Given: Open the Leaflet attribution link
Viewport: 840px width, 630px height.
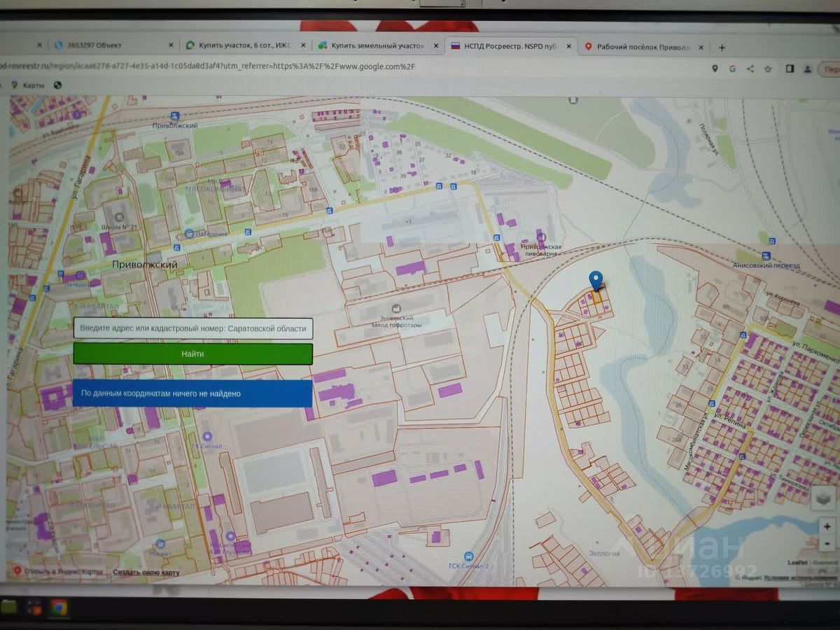Looking at the screenshot, I should click(798, 562).
